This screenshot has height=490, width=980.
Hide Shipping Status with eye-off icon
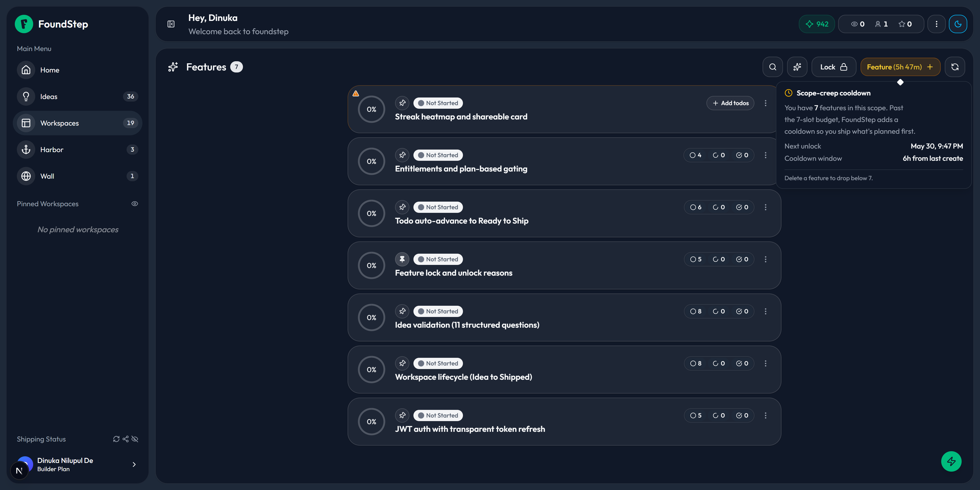[x=135, y=439]
